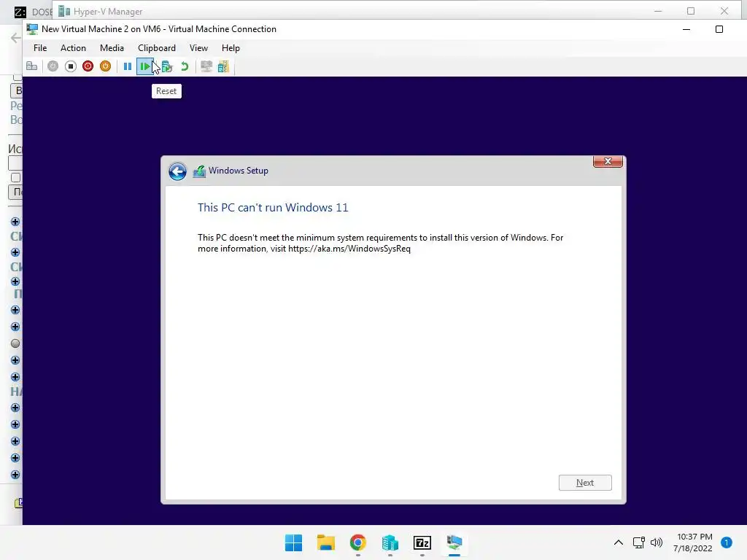Shut down the VM using red power icon
This screenshot has height=560, width=747.
[x=88, y=66]
